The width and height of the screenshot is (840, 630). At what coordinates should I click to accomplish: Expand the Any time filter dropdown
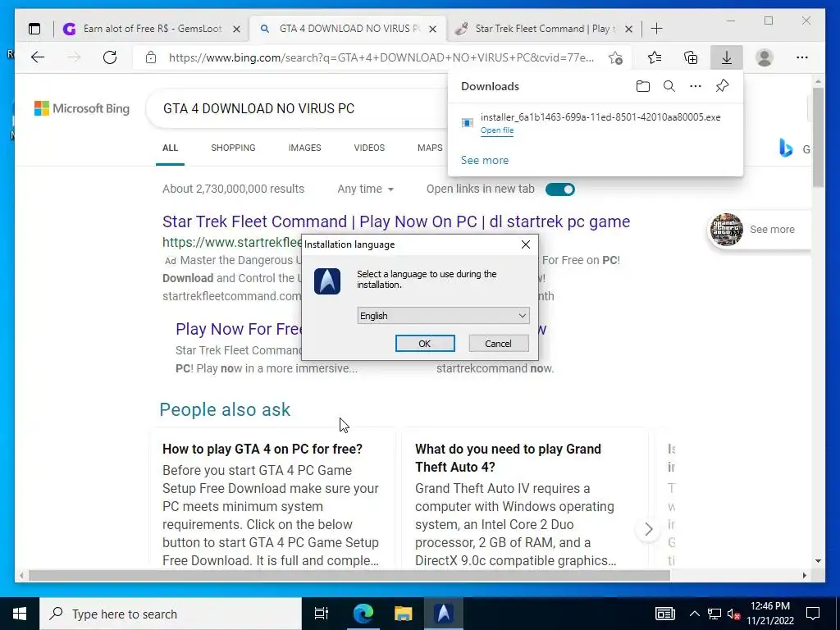click(x=365, y=189)
